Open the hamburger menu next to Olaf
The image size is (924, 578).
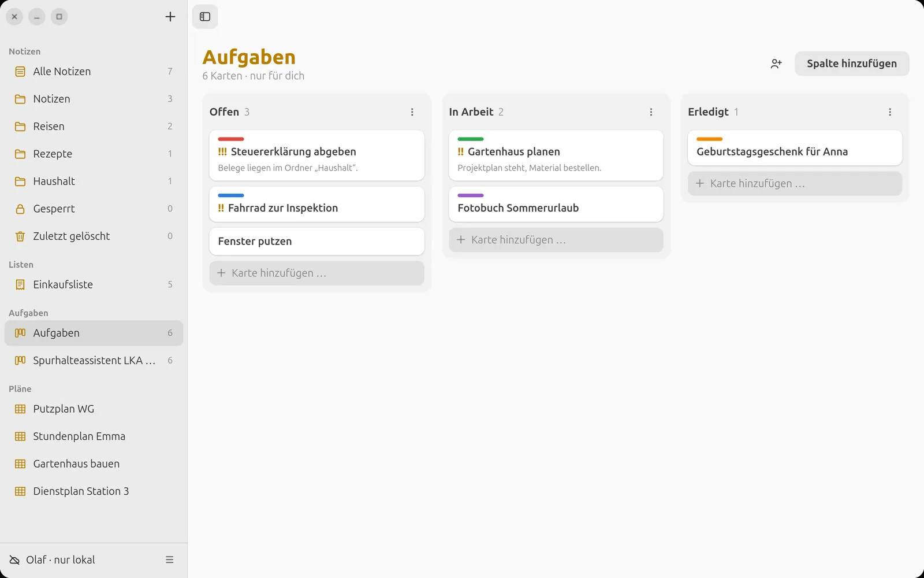[170, 560]
